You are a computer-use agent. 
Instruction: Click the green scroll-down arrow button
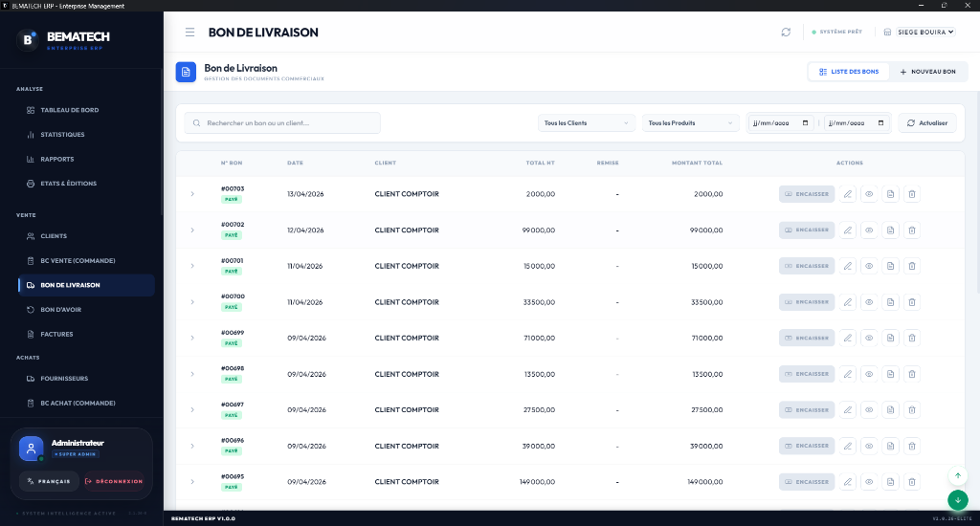[957, 500]
